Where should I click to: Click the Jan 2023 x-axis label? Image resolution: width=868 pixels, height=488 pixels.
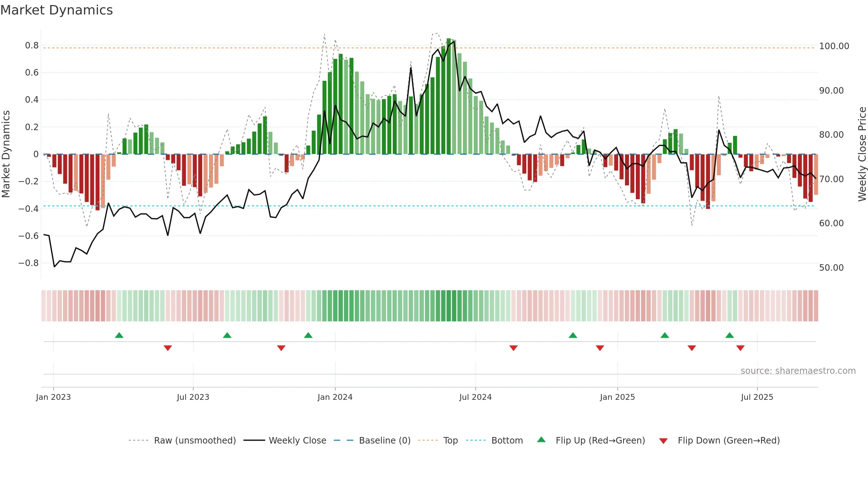(54, 397)
